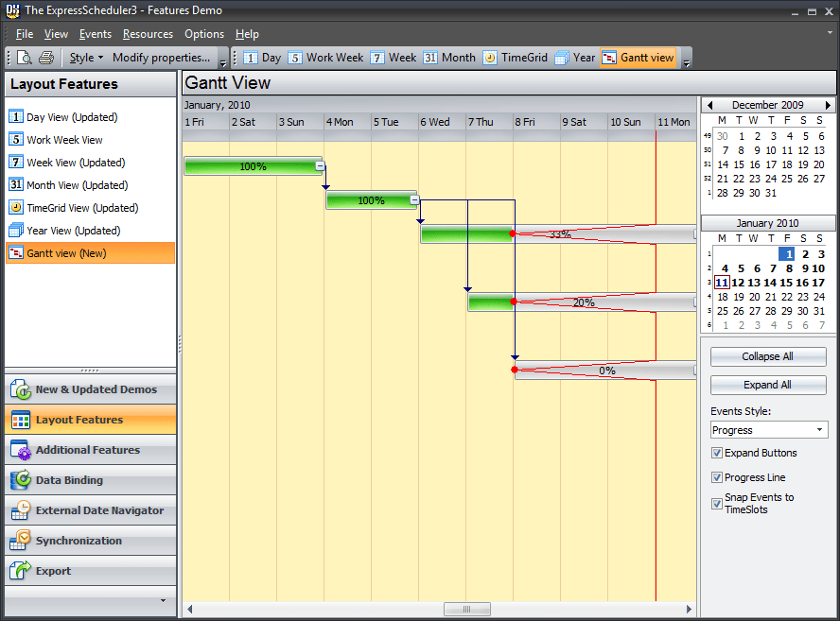The height and width of the screenshot is (621, 840).
Task: Open the Export section
Action: pyautogui.click(x=91, y=571)
